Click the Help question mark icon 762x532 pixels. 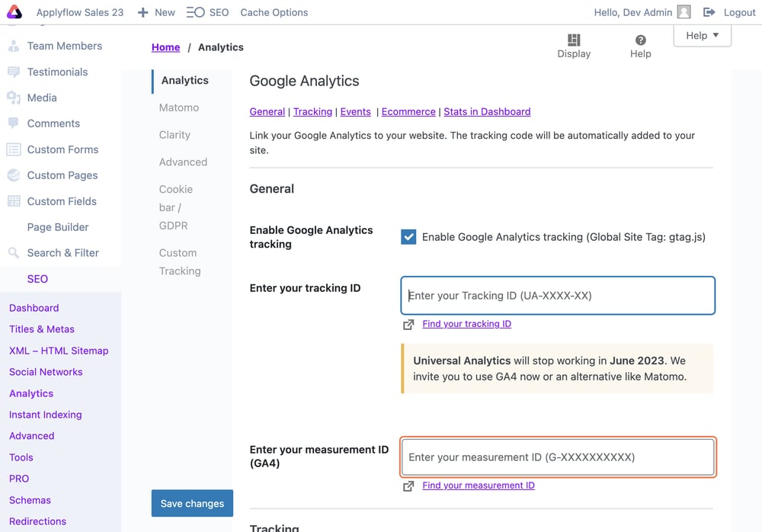641,40
